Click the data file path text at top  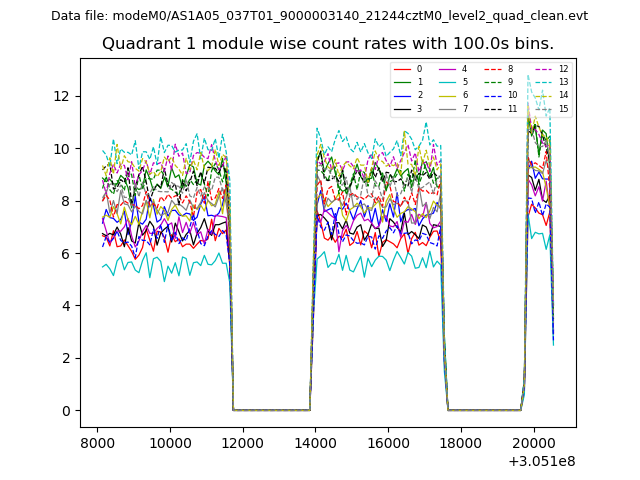point(319,16)
